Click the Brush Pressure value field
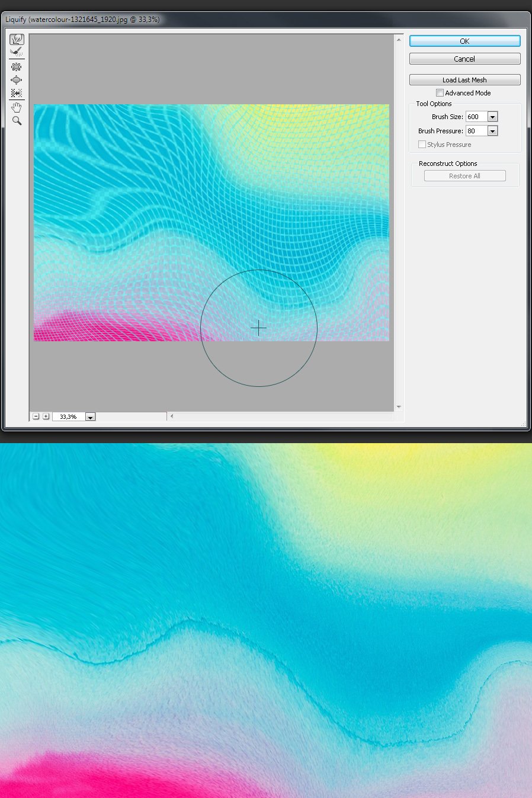The width and height of the screenshot is (532, 798). click(x=476, y=131)
